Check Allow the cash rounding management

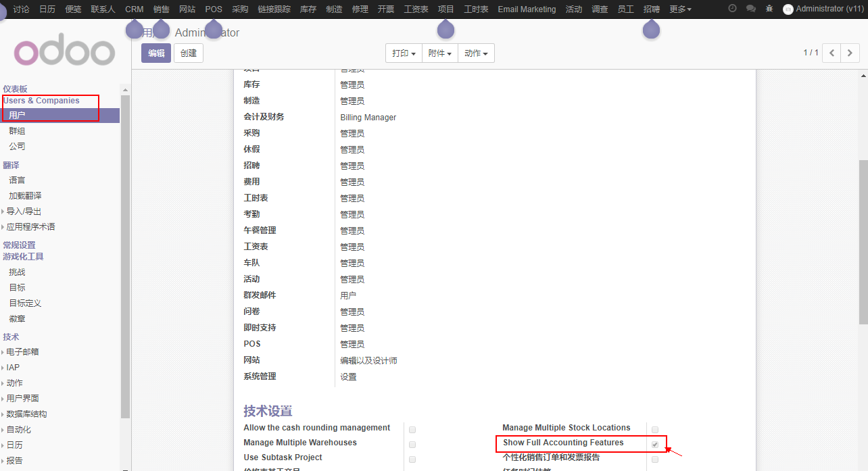[x=412, y=430]
